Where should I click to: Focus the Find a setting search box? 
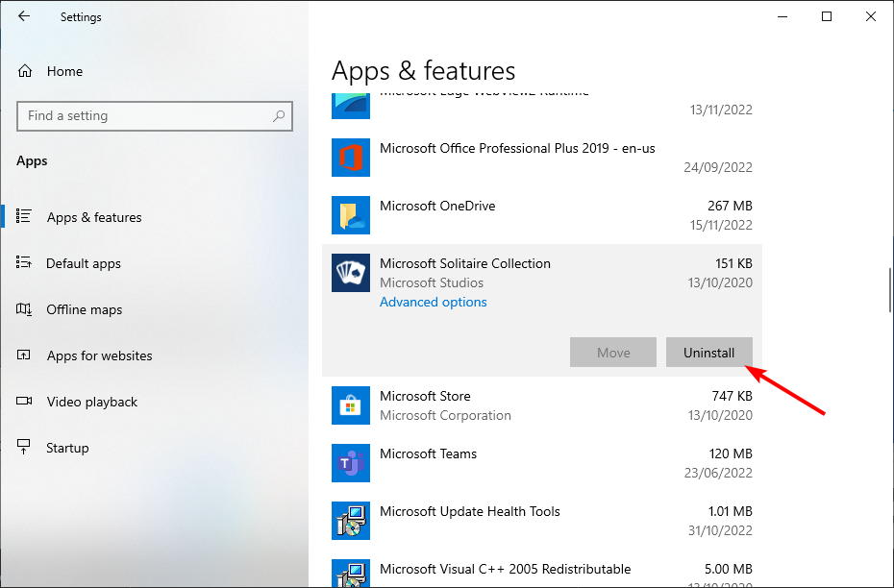click(x=144, y=116)
